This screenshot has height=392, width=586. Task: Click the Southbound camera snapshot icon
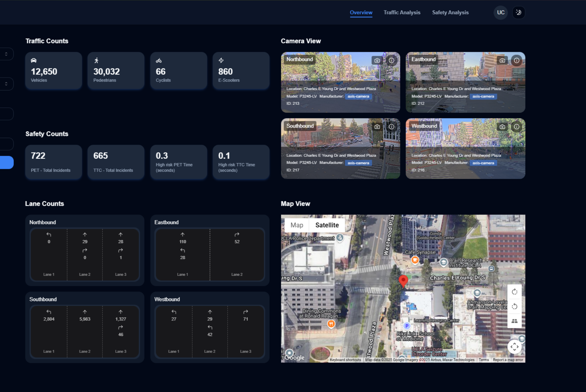click(x=377, y=127)
